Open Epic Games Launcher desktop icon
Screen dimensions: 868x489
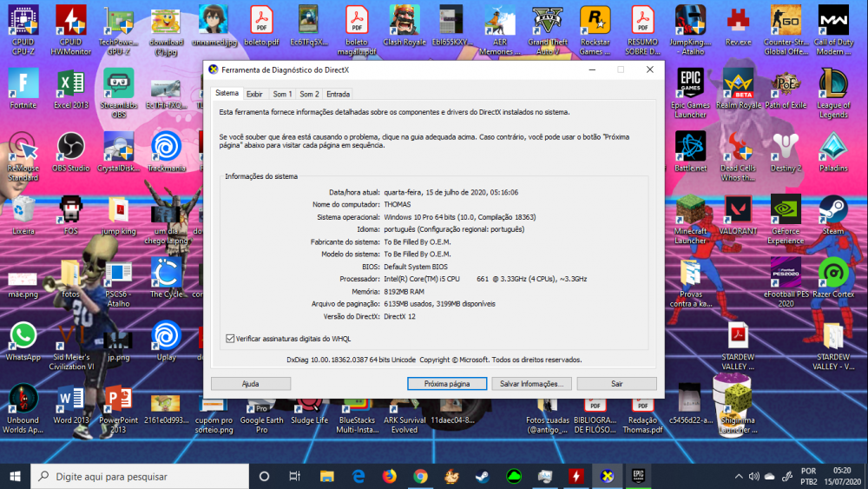click(690, 93)
